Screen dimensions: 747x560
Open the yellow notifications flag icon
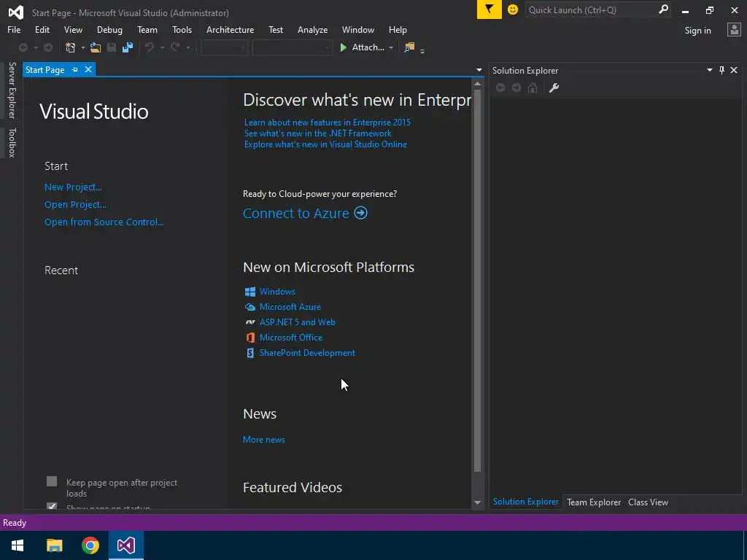click(x=489, y=9)
